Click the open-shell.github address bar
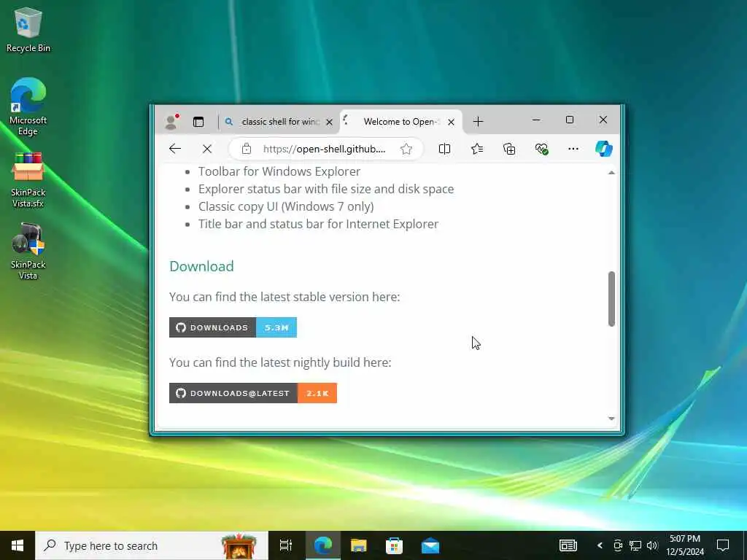Viewport: 747px width, 560px height. click(325, 149)
